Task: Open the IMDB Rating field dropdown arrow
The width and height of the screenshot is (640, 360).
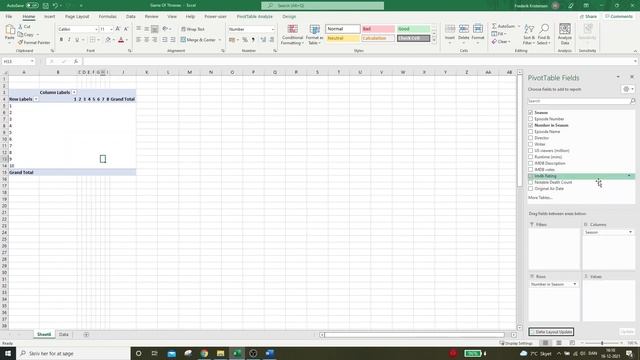Action: tap(629, 176)
